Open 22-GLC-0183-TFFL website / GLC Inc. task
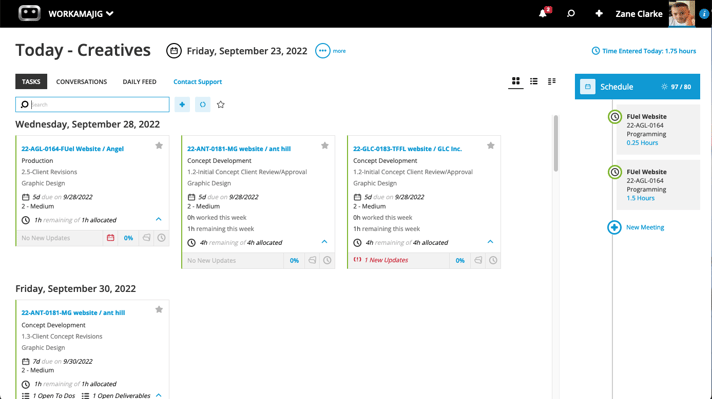Viewport: 712px width, 399px height. 407,148
